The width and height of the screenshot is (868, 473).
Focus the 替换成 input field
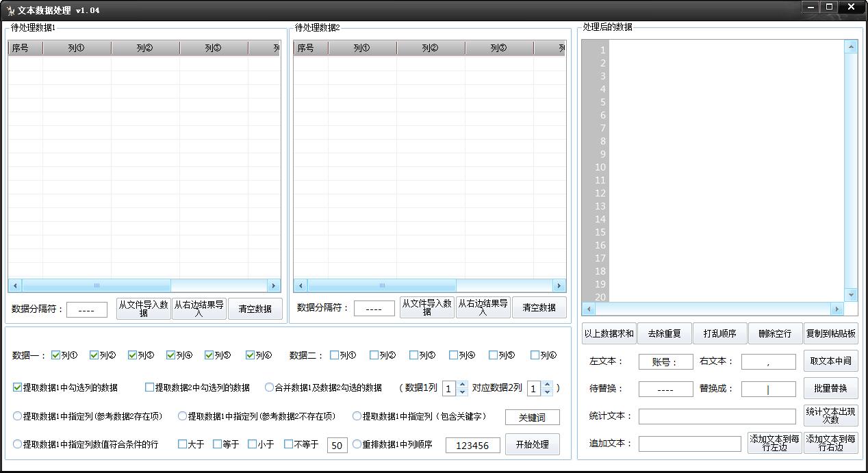(769, 389)
